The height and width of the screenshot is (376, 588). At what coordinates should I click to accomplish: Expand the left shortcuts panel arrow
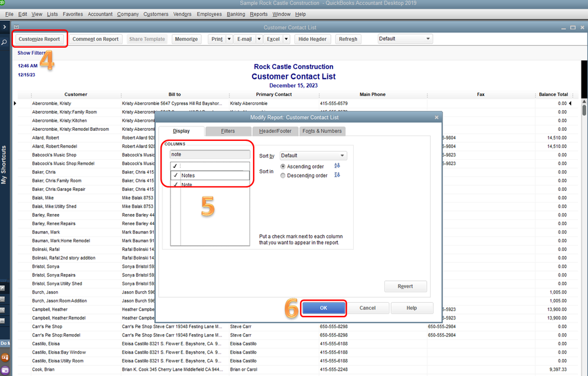tap(5, 27)
